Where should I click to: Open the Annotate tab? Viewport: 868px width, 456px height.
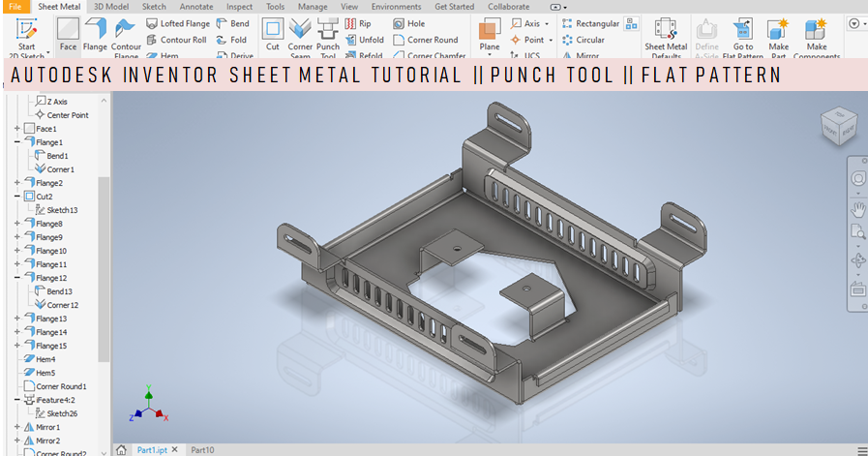[x=196, y=7]
